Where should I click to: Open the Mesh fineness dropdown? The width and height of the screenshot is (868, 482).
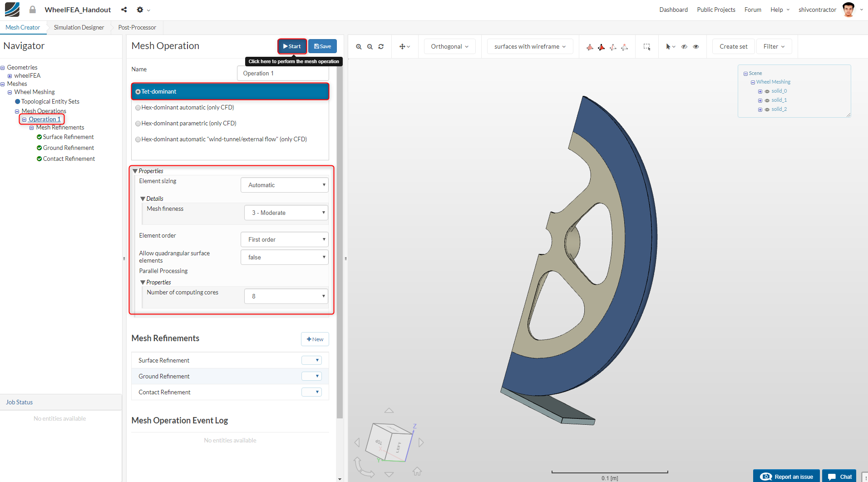[286, 213]
